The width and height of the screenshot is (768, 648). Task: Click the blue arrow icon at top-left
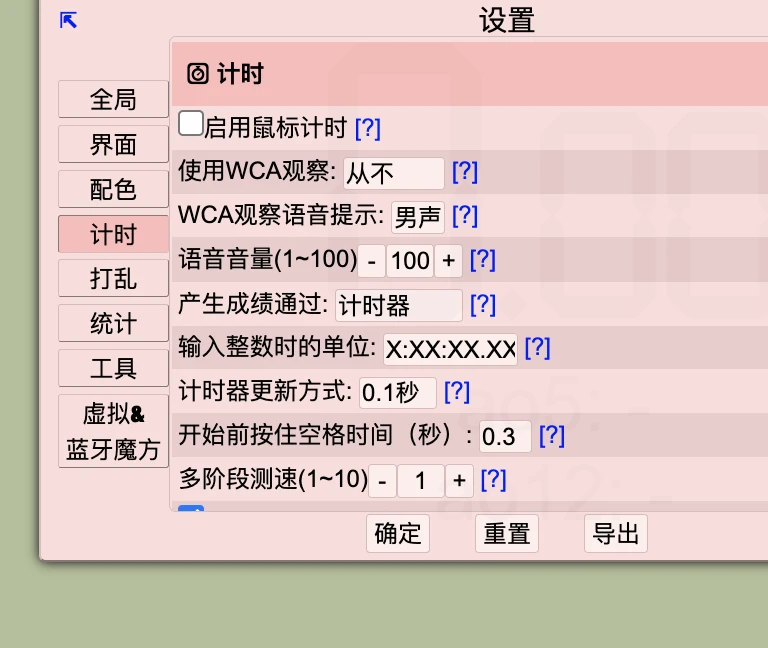pyautogui.click(x=68, y=20)
